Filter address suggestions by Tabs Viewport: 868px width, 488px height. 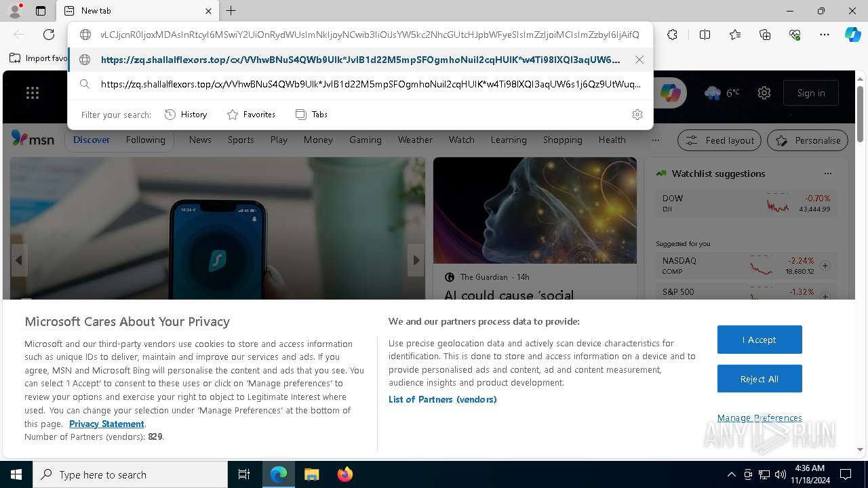tap(311, 115)
